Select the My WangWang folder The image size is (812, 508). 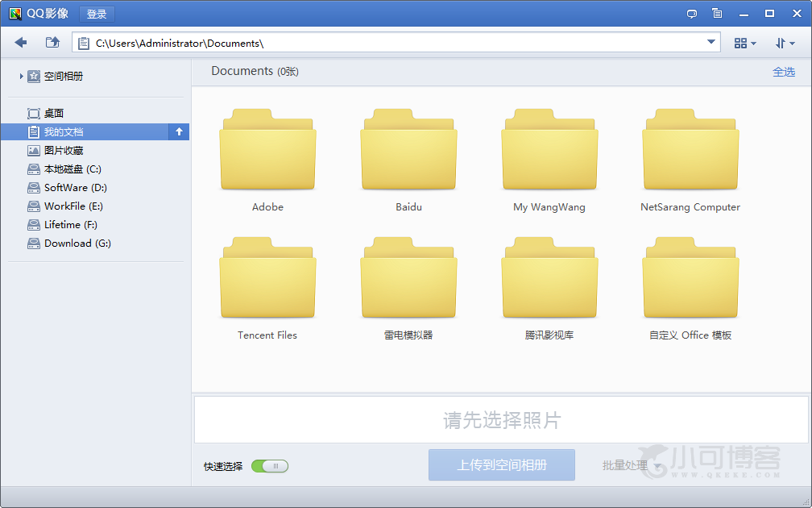click(549, 160)
